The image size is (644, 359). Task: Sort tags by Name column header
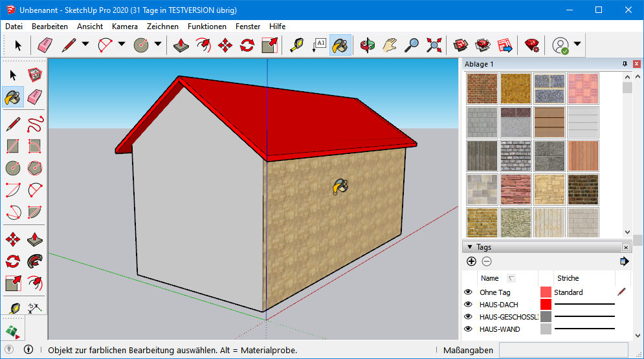pos(490,278)
